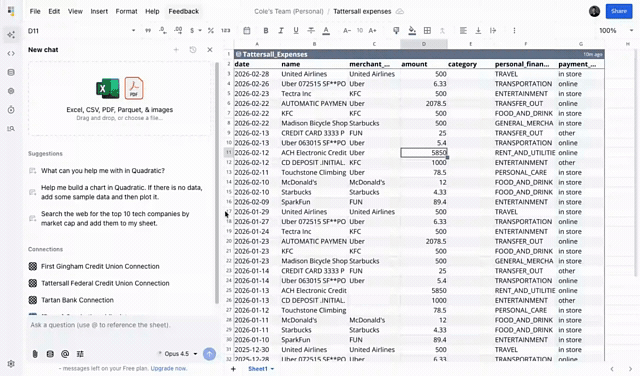Increase font size A+
The image size is (640, 376).
click(372, 31)
